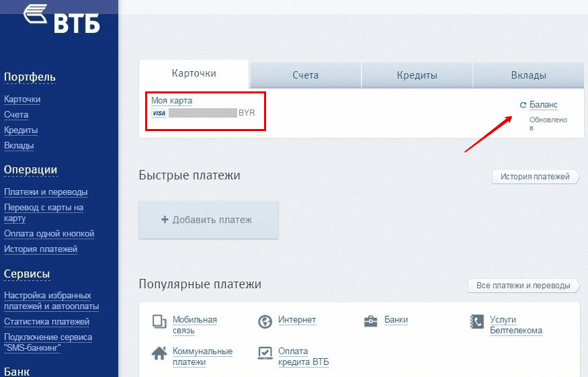
Task: Switch to the Счета tab
Action: 305,75
